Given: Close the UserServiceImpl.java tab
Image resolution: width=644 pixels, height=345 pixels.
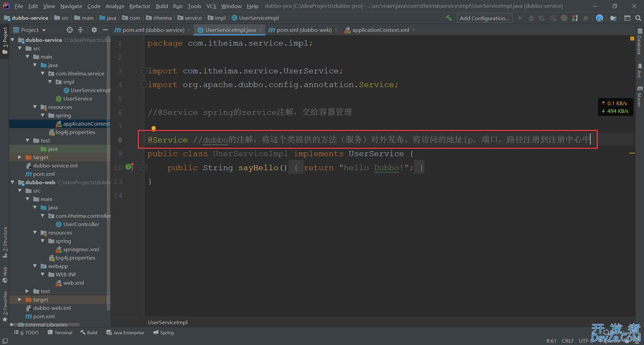Looking at the screenshot, I should (260, 30).
